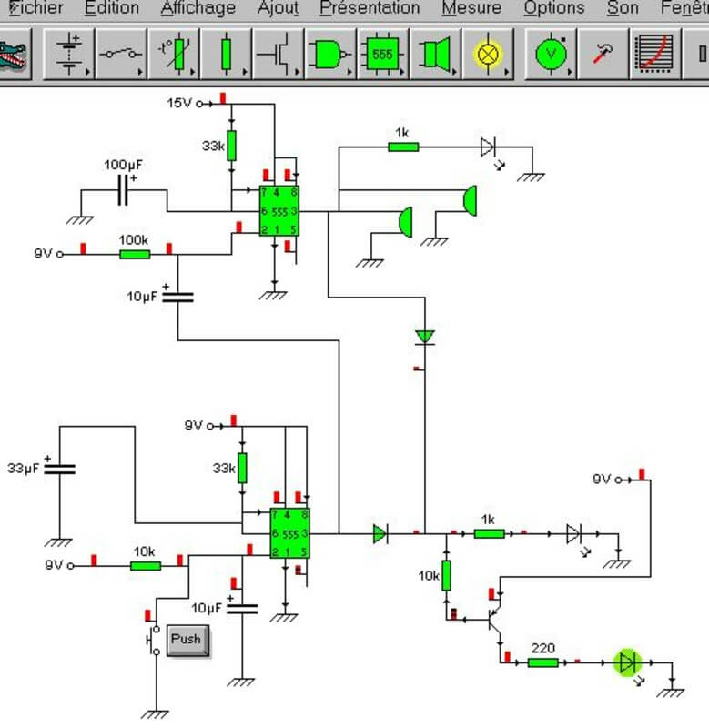Expand the battery power supplies palette

(69, 55)
